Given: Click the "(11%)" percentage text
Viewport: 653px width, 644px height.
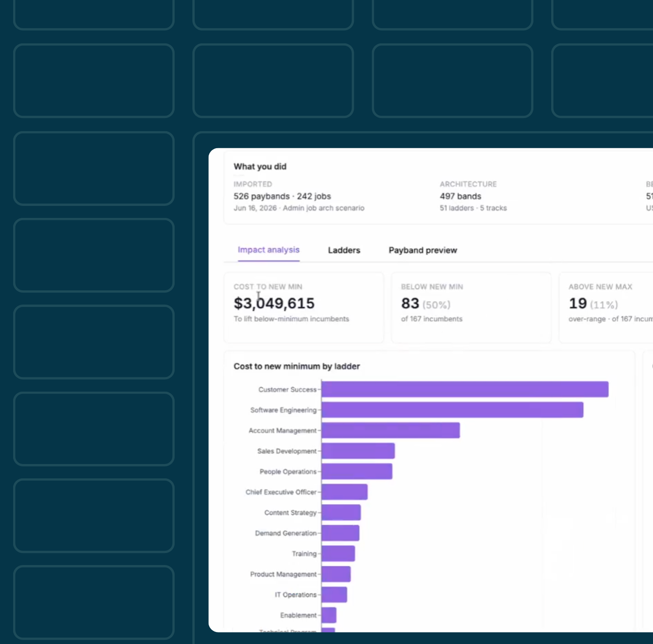Looking at the screenshot, I should (x=604, y=305).
